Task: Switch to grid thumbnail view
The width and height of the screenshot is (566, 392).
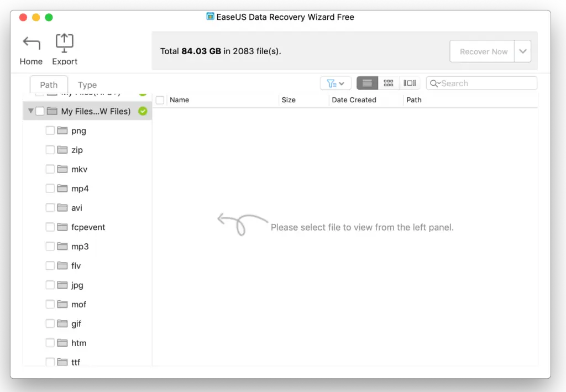Action: click(x=389, y=83)
